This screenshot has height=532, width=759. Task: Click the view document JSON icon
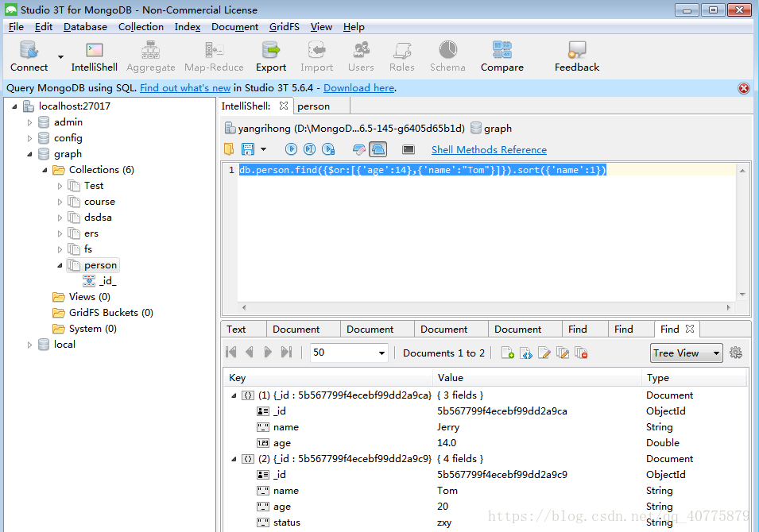[526, 353]
